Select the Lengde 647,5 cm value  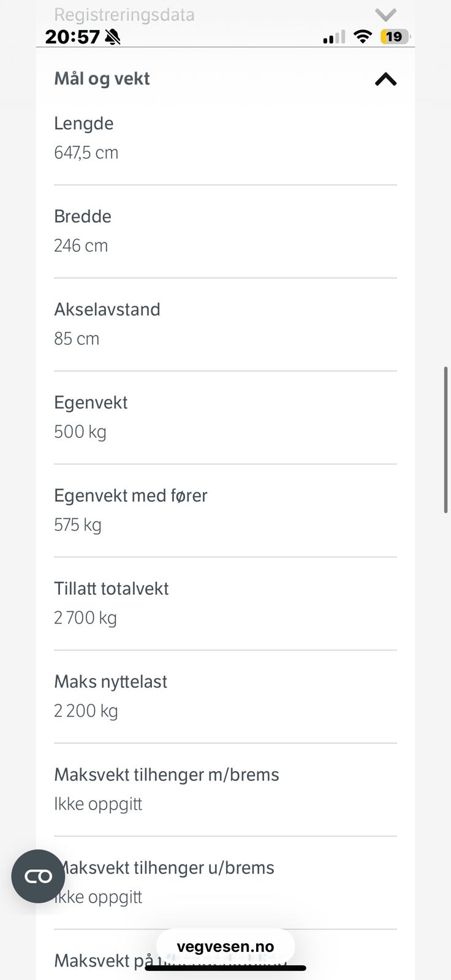click(86, 153)
